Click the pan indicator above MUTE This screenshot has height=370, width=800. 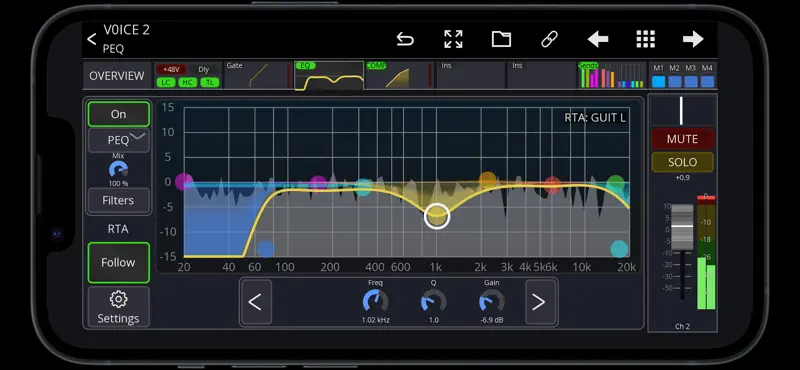tap(681, 111)
